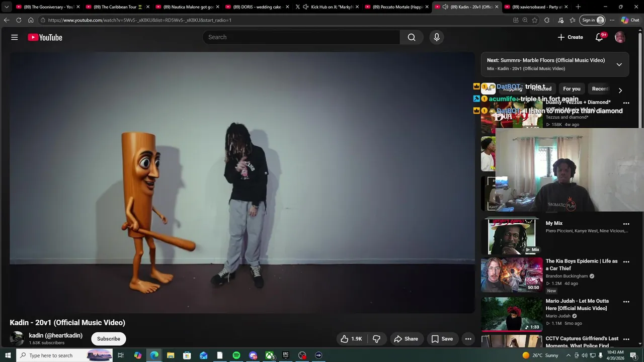This screenshot has width=644, height=362.
Task: Open Windows Start menu
Action: (8, 355)
